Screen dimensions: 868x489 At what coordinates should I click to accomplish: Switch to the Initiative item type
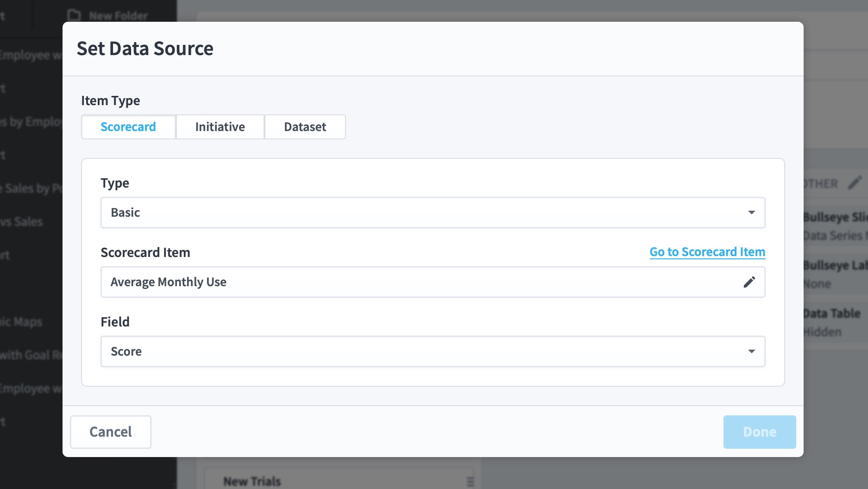coord(220,127)
